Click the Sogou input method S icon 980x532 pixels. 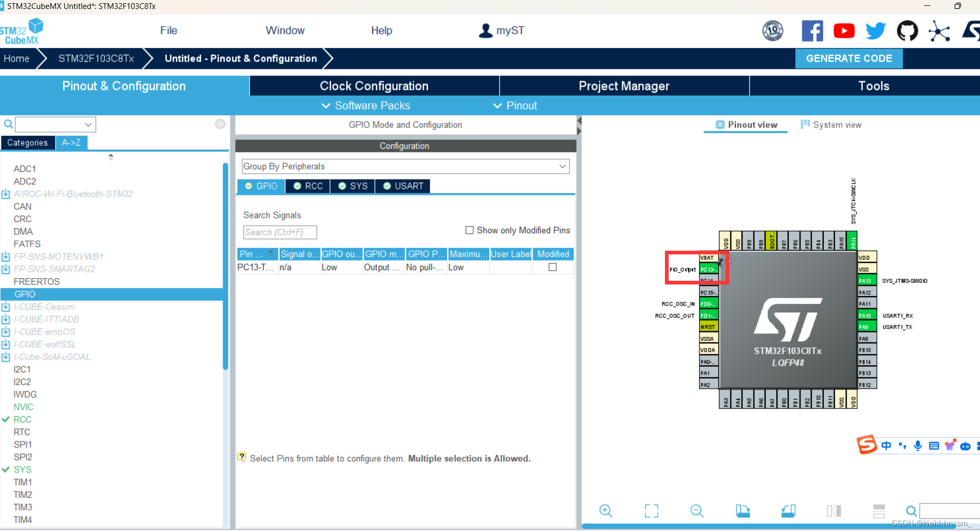pyautogui.click(x=867, y=444)
